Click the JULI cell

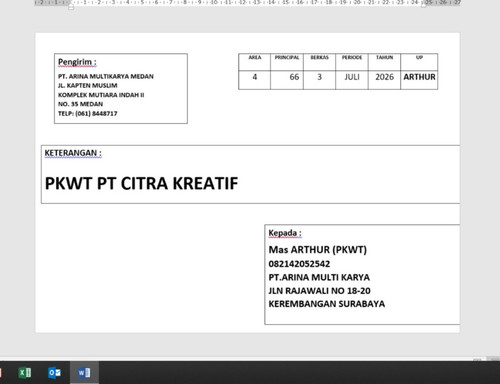tap(352, 80)
